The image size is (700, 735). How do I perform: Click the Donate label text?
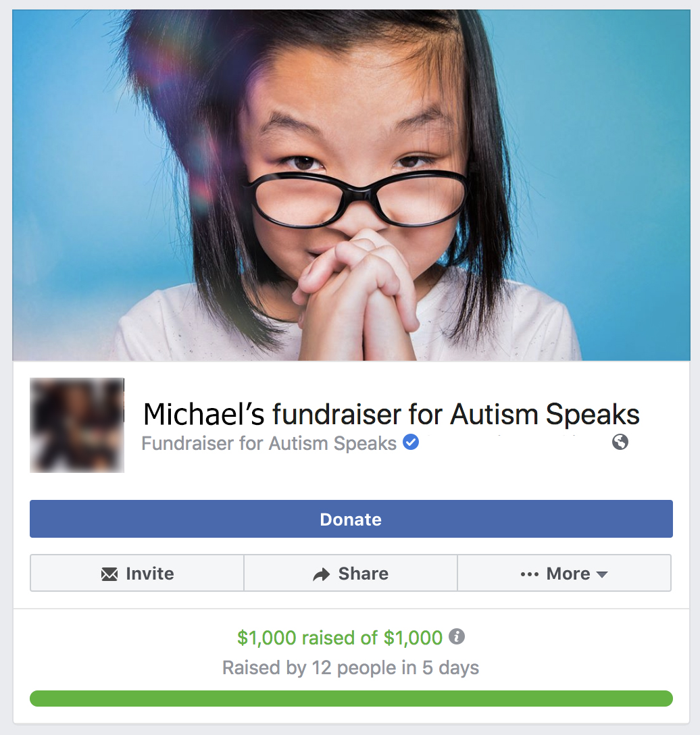point(351,519)
